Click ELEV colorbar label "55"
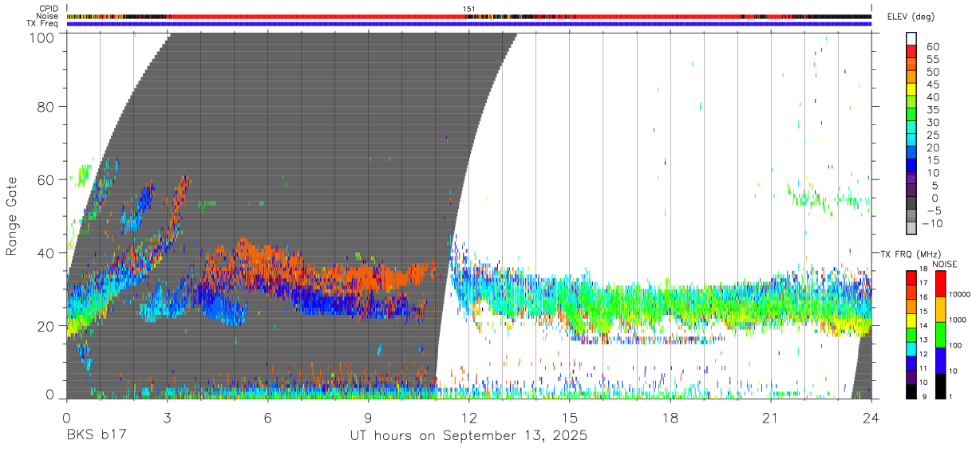Image resolution: width=980 pixels, height=452 pixels. 931,59
